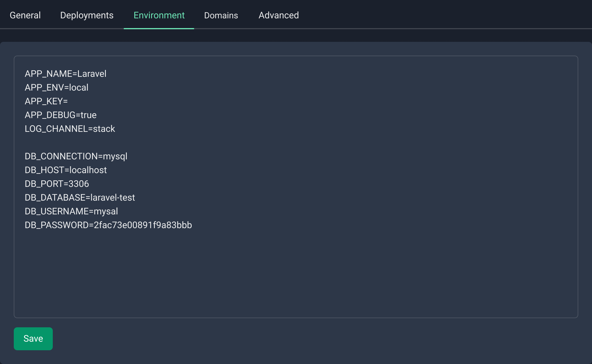592x364 pixels.
Task: Click the APP_ENV=local line
Action: (x=57, y=87)
